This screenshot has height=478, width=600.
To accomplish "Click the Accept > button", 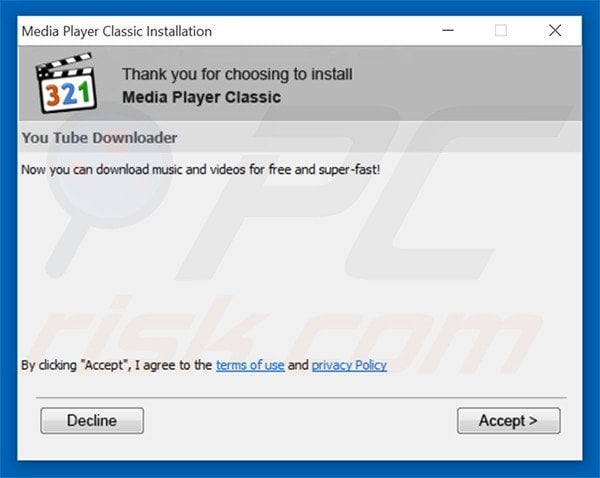I will point(509,421).
